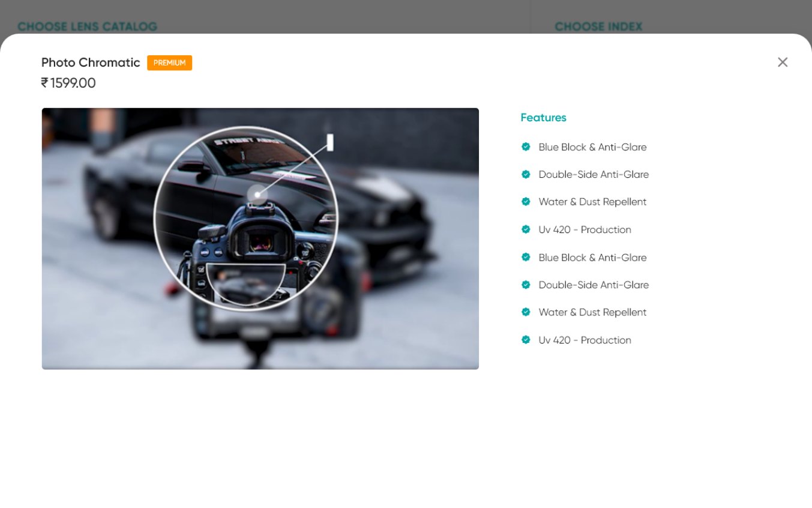812x508 pixels.
Task: Select the Photo Chromatic title text
Action: [x=91, y=62]
